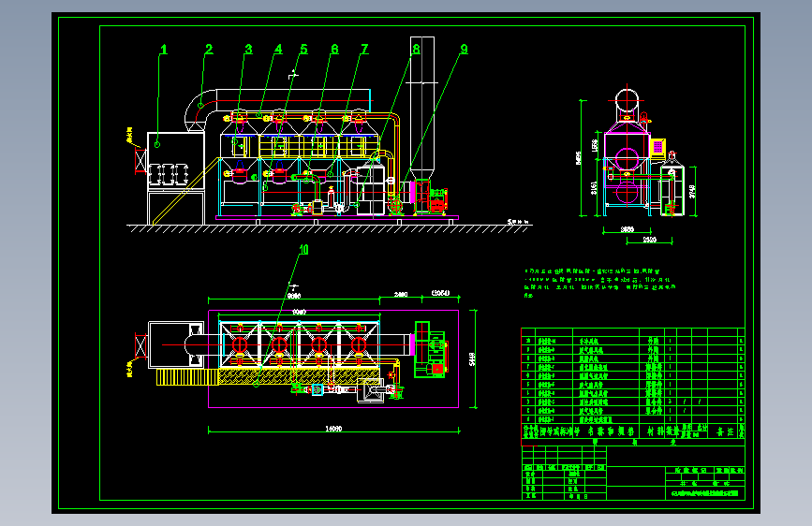Select callout number 6 label
This screenshot has width=812, height=526.
(334, 50)
